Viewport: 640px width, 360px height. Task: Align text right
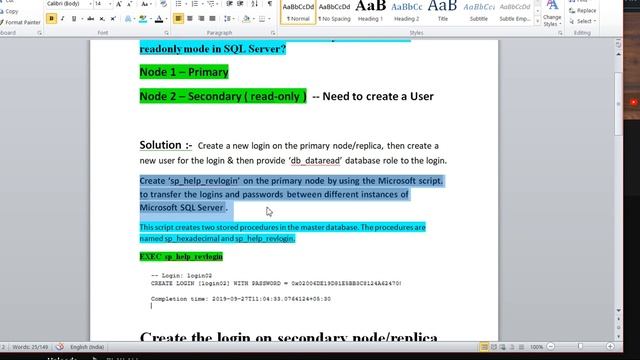pyautogui.click(x=201, y=19)
